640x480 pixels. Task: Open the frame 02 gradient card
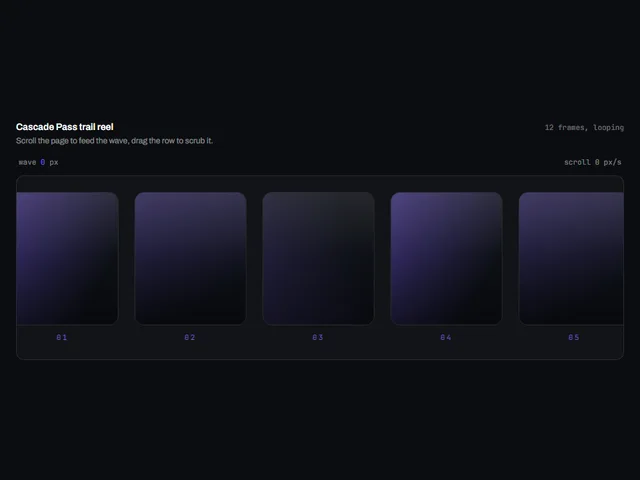coord(190,258)
